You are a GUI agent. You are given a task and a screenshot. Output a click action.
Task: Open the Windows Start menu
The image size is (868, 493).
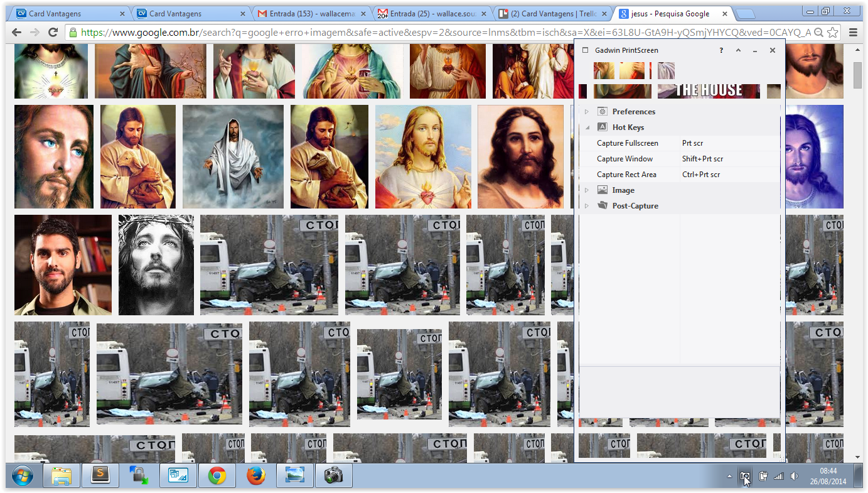pos(22,476)
